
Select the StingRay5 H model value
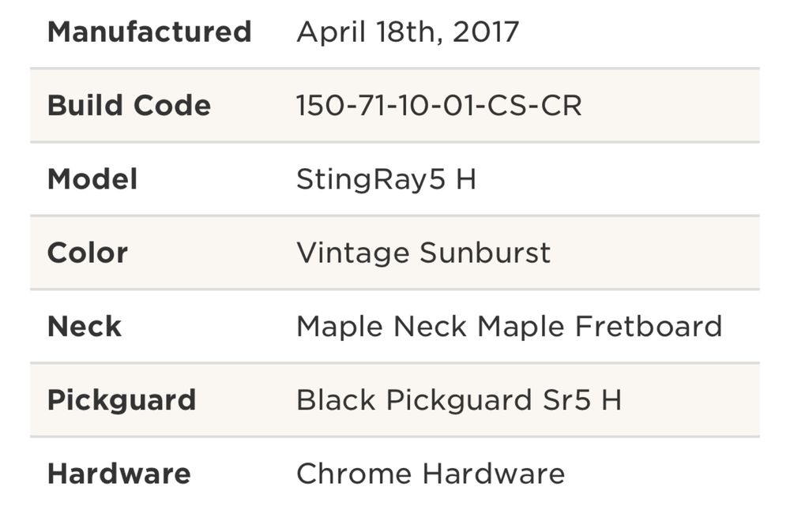(386, 180)
